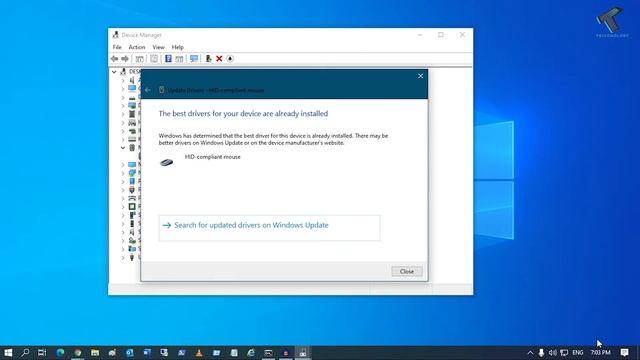Click the green Update device driver toolbar icon
Screen dimensions: 640x360
(x=208, y=59)
